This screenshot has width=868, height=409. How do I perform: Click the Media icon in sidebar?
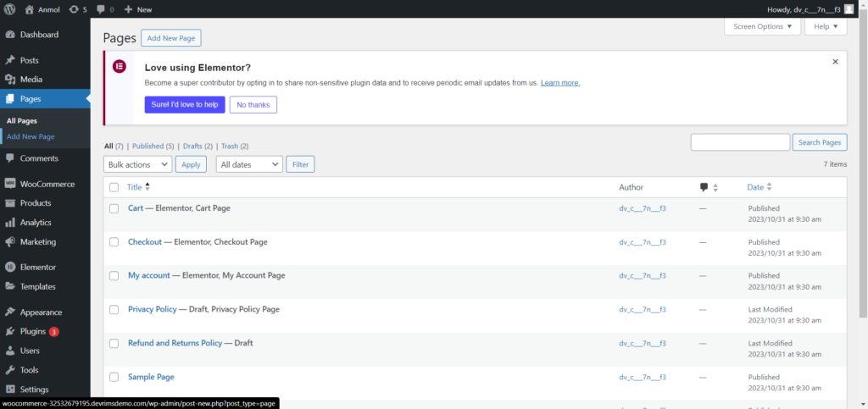pyautogui.click(x=10, y=80)
